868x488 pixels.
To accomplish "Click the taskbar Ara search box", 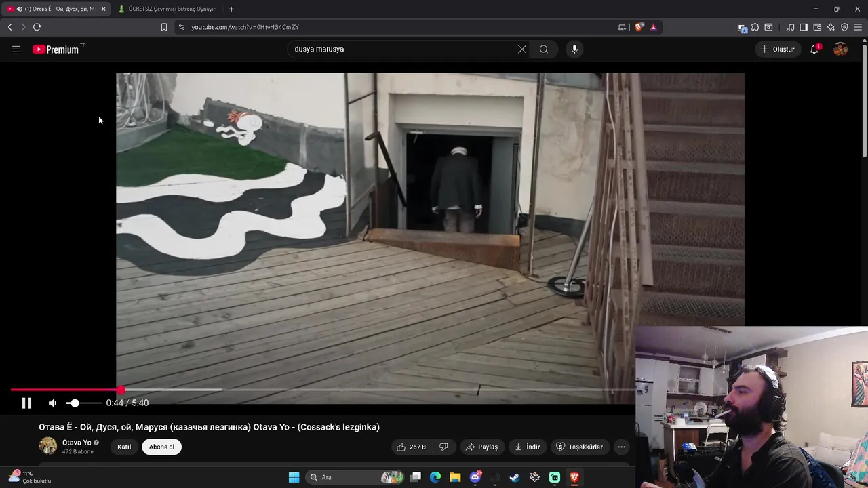I will pyautogui.click(x=355, y=477).
